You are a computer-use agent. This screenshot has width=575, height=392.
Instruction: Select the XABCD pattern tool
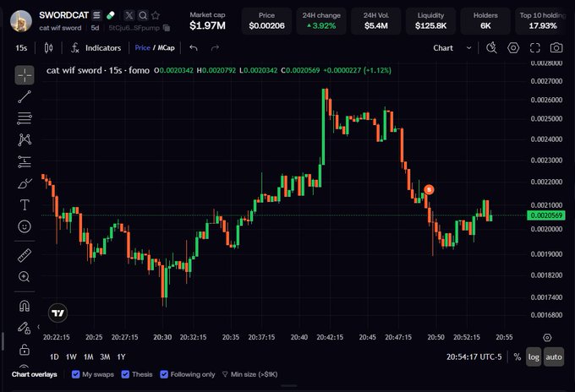point(25,140)
